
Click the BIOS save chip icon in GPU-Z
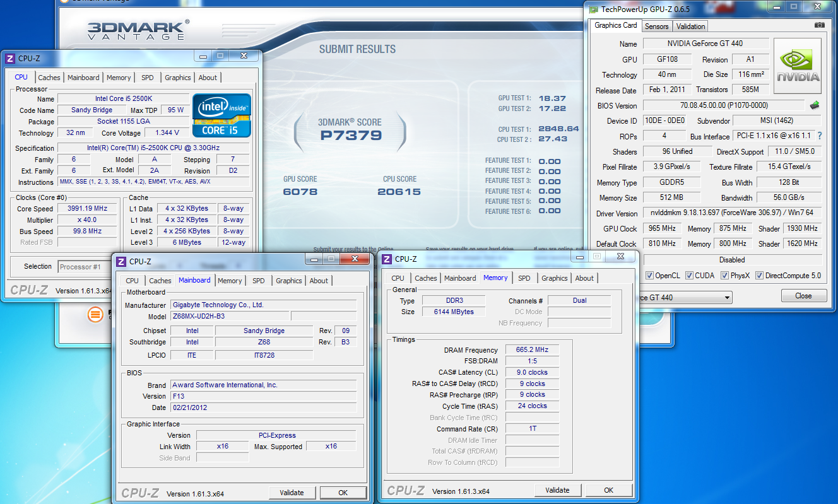[815, 105]
